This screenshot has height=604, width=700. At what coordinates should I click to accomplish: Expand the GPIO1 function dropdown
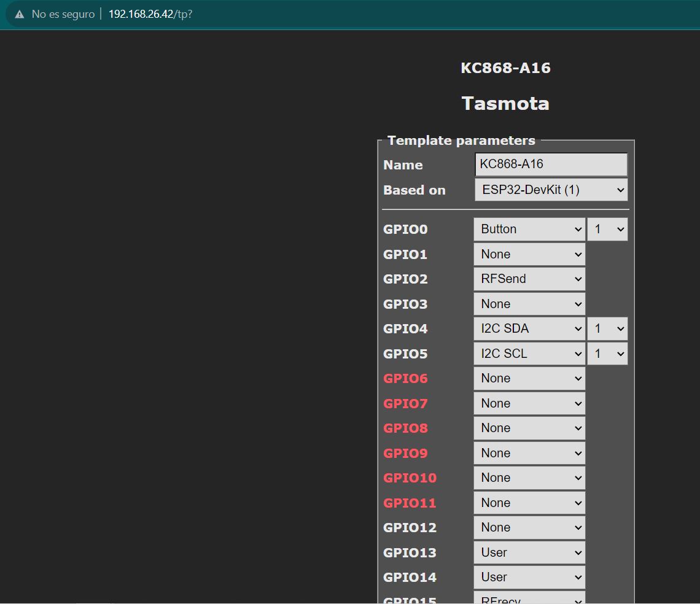coord(529,254)
